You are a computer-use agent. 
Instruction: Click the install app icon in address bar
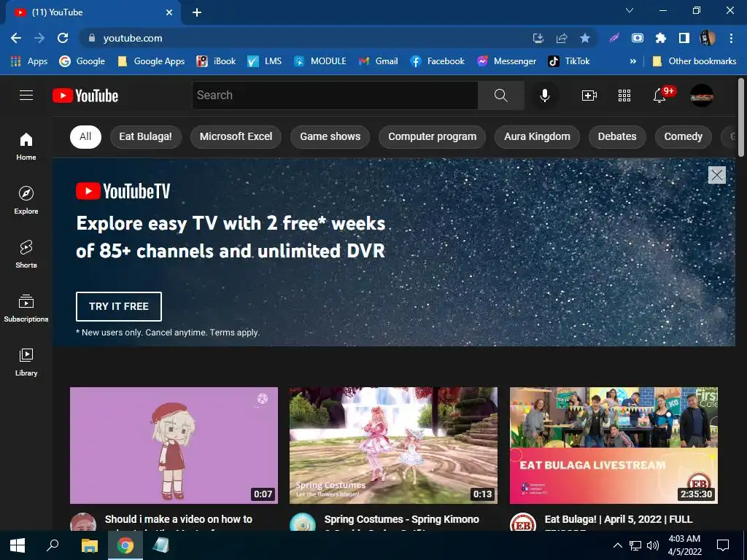click(538, 38)
